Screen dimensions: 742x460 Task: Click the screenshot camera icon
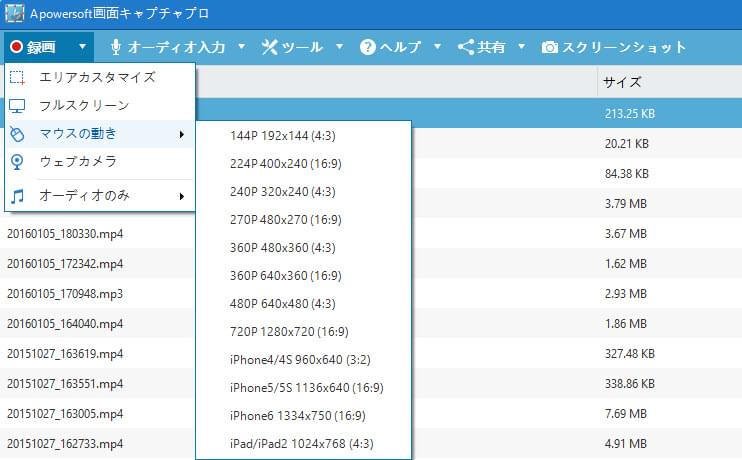(549, 47)
